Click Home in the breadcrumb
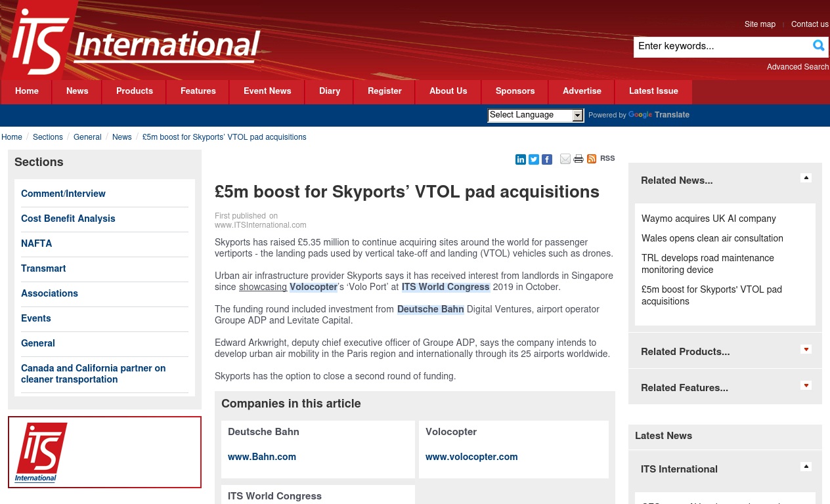The image size is (830, 504). (x=12, y=137)
